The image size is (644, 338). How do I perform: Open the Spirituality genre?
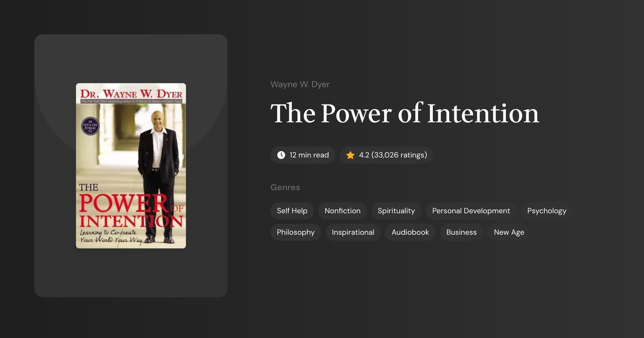(396, 211)
